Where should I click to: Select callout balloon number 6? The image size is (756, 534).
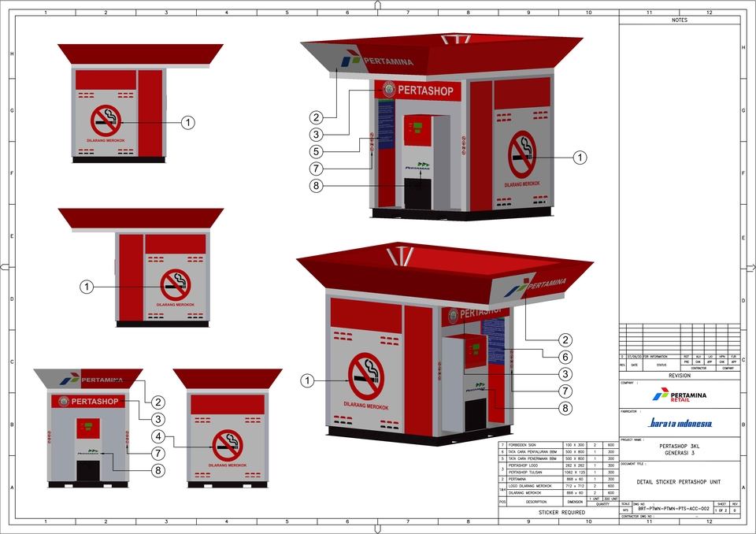click(x=565, y=357)
